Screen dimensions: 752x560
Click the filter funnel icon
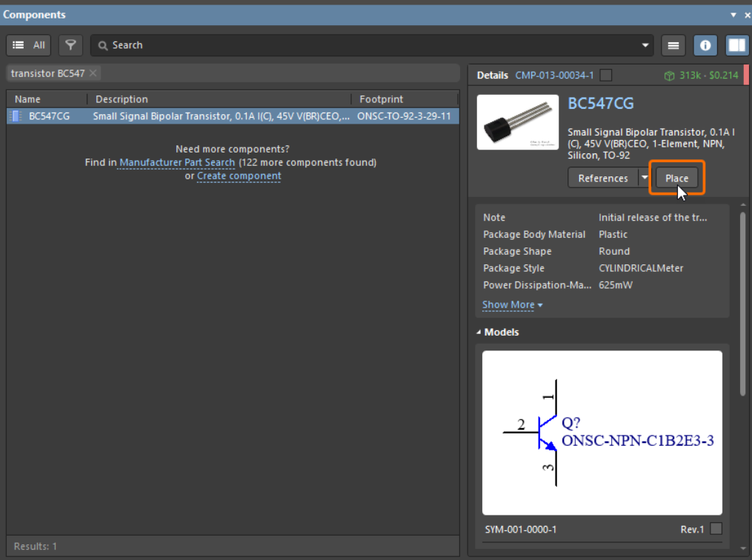point(70,45)
